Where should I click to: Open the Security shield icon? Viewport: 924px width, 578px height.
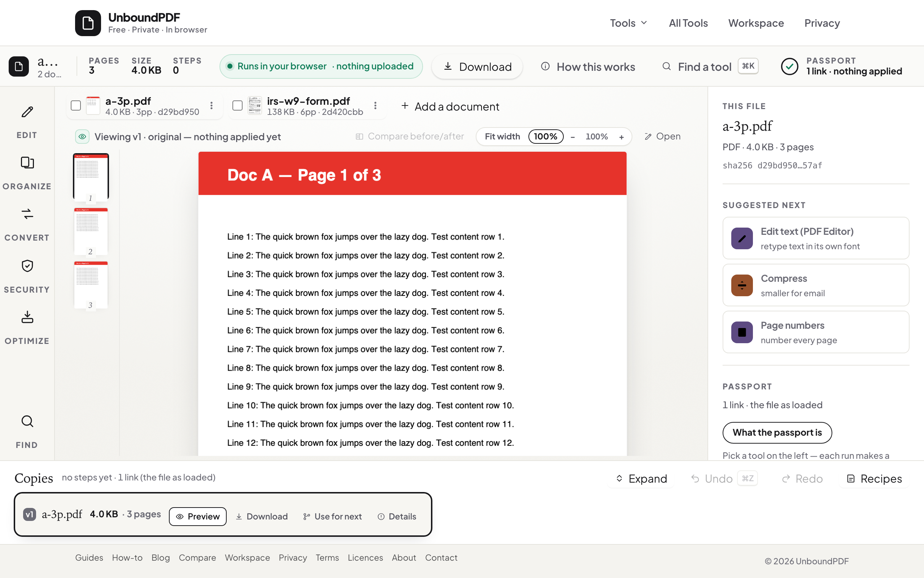coord(27,266)
